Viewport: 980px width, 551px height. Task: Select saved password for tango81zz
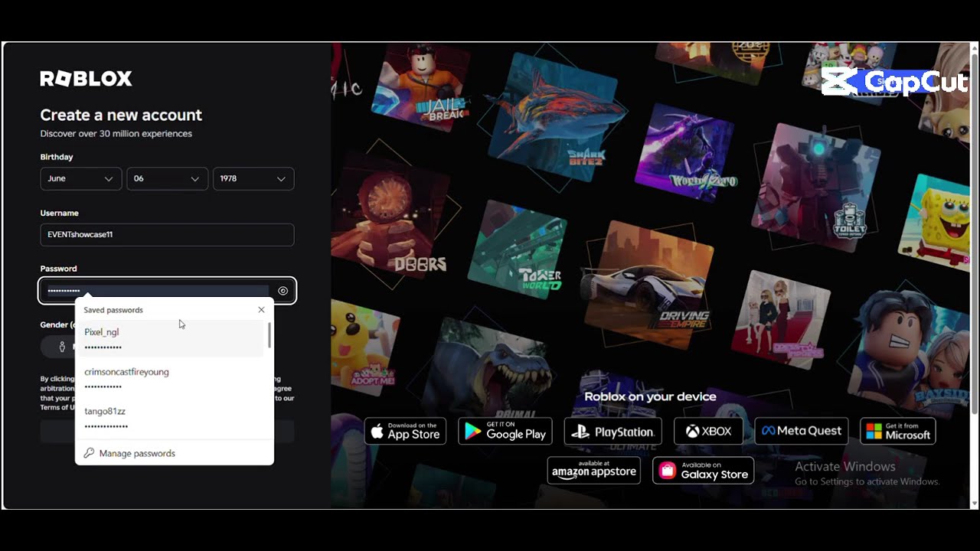click(170, 418)
